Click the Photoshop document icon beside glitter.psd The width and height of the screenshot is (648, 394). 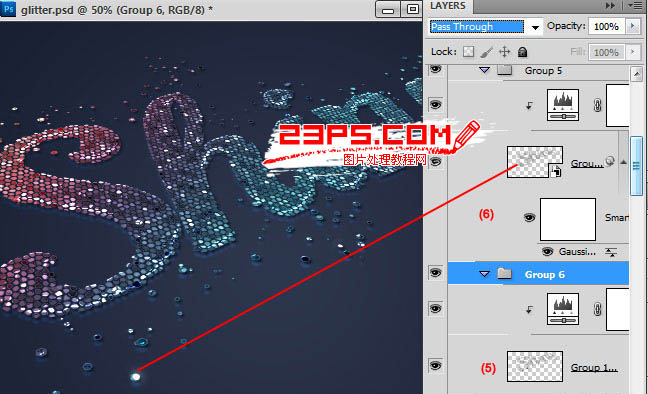tap(8, 9)
